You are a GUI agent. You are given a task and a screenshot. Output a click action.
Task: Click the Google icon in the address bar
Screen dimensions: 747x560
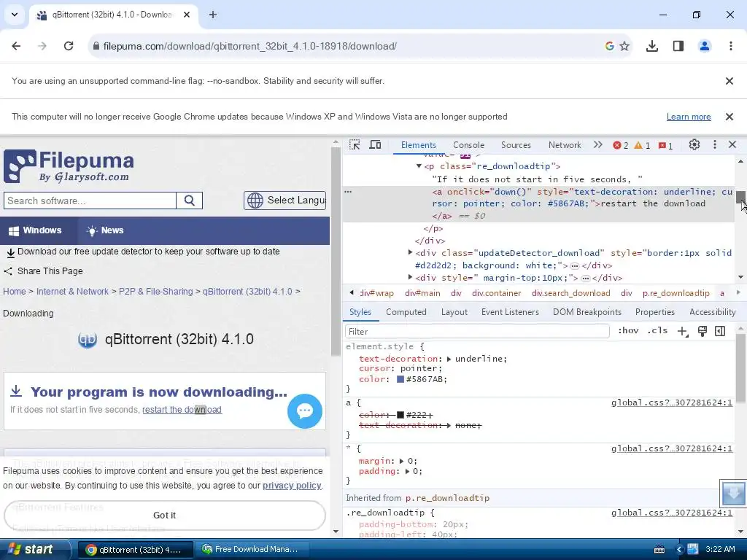coord(609,46)
